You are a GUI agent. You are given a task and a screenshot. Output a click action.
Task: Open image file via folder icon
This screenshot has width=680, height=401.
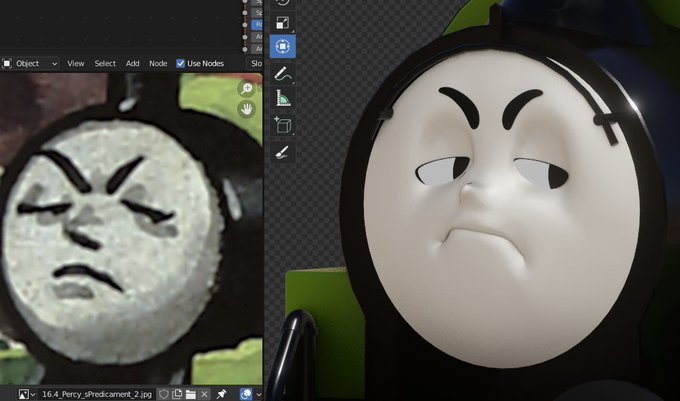pos(190,394)
